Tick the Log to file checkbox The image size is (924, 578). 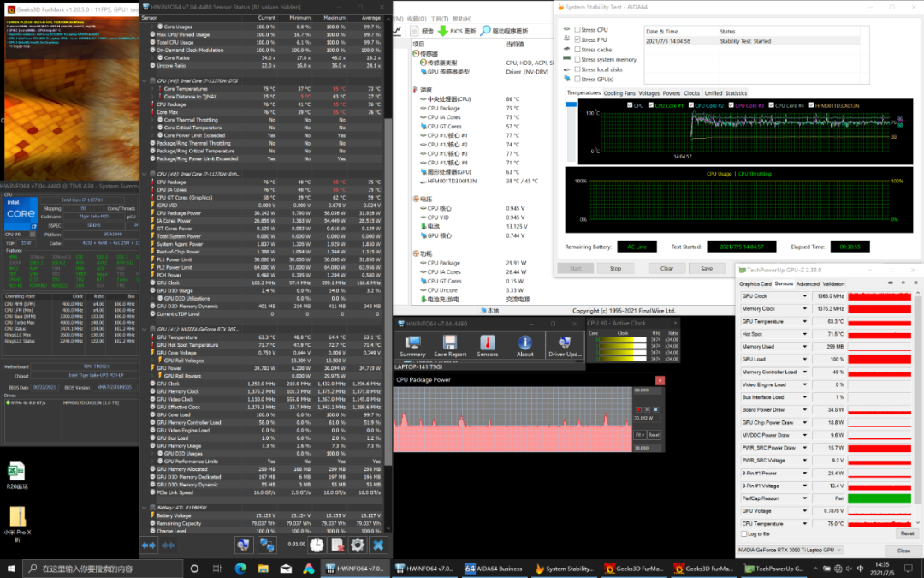click(x=743, y=533)
